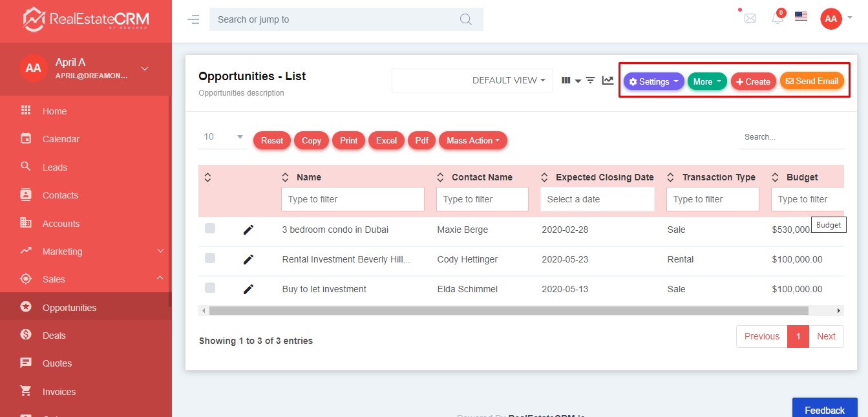This screenshot has width=868, height=417.
Task: Click the table's horizontal scrollbar
Action: 508,311
